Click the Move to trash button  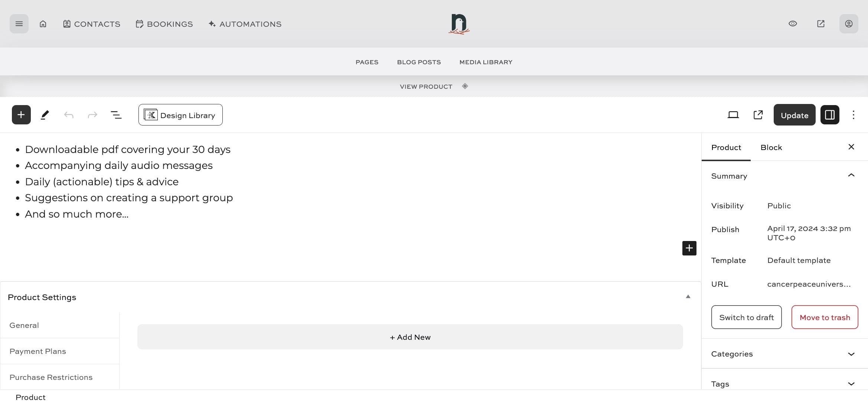(825, 317)
